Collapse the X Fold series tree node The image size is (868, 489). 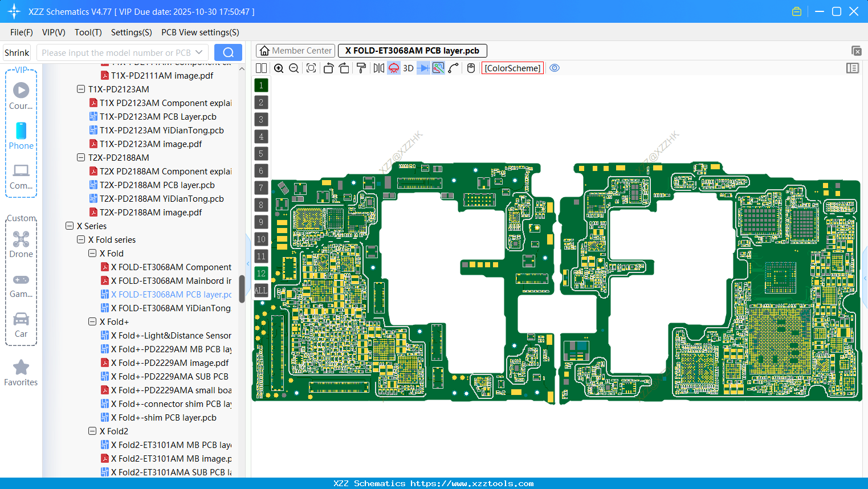(80, 239)
